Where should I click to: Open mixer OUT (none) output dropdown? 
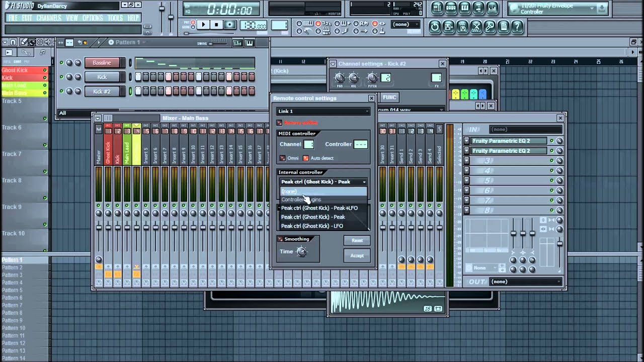(x=525, y=282)
